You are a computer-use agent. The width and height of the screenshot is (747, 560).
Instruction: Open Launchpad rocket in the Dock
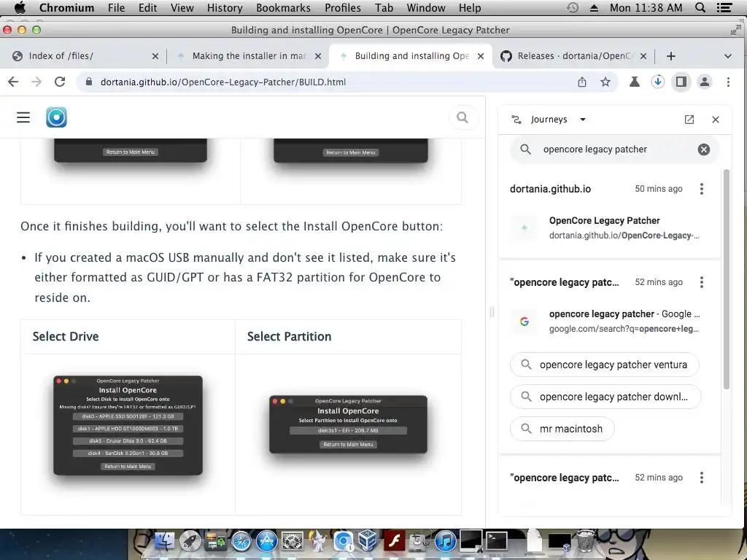[190, 542]
